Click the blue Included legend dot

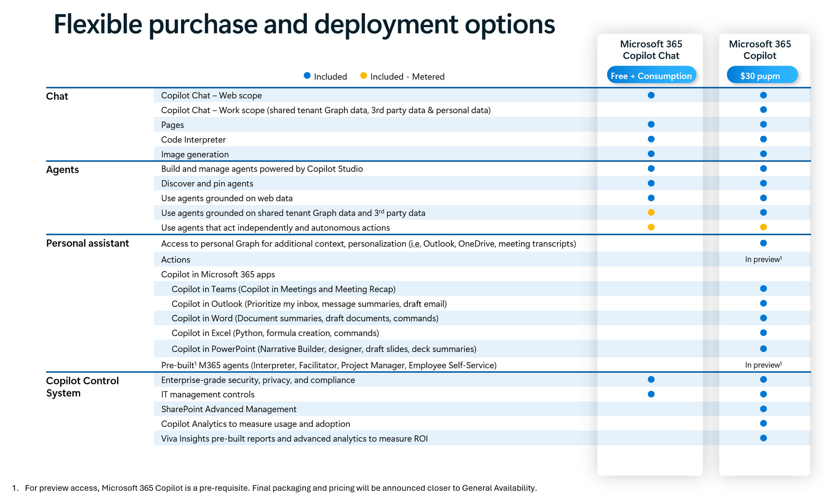pos(307,76)
